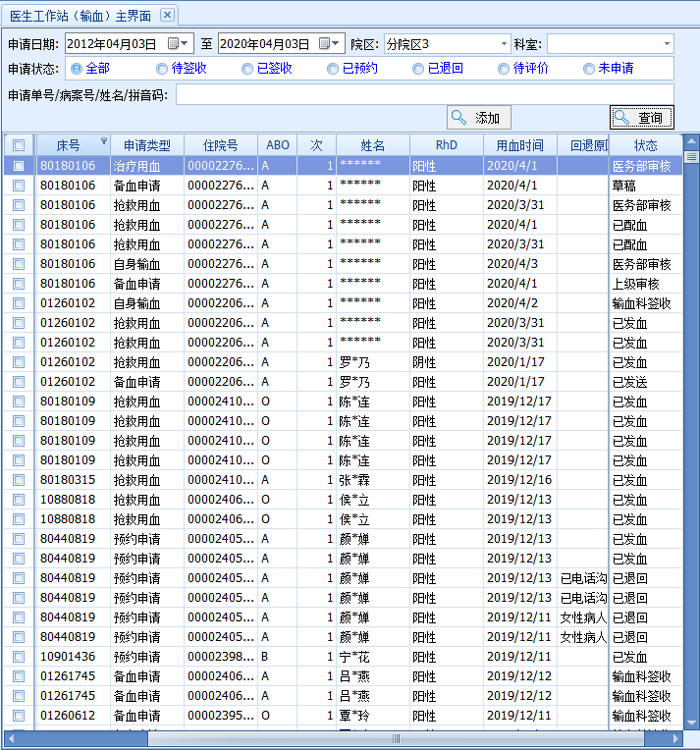Click the 查询 search button

[641, 118]
